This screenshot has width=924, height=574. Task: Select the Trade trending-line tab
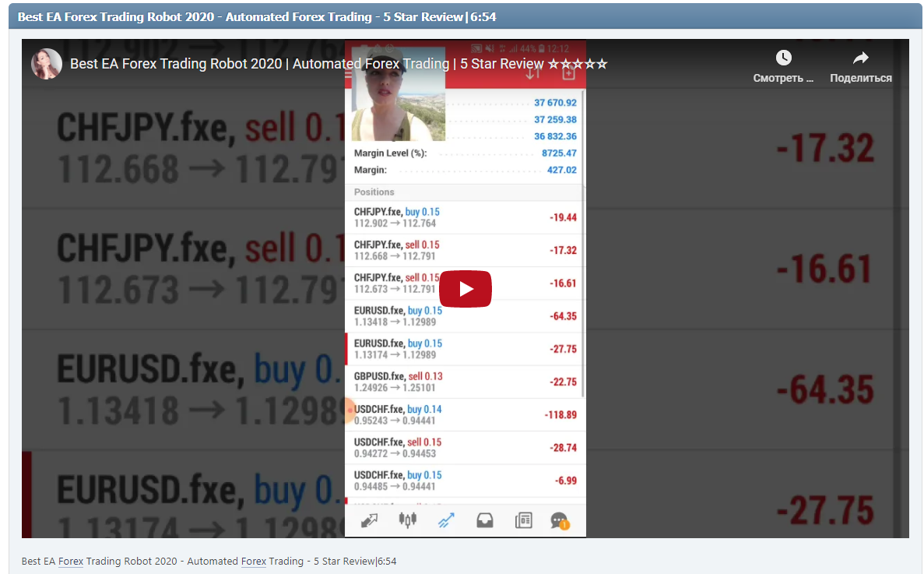pyautogui.click(x=446, y=520)
